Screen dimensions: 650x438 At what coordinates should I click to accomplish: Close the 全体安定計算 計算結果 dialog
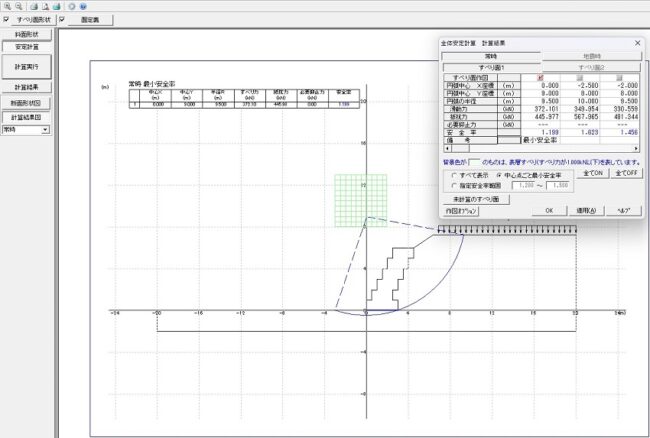[638, 43]
